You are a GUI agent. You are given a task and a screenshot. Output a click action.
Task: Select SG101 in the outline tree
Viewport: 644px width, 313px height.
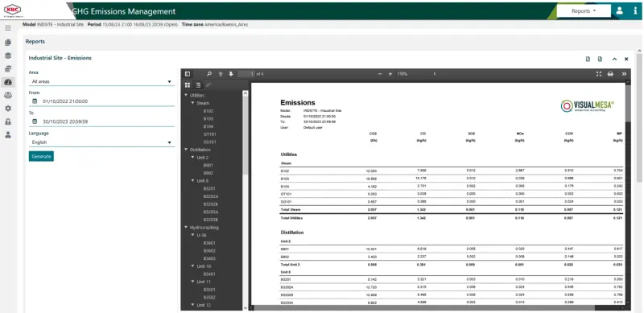[209, 142]
